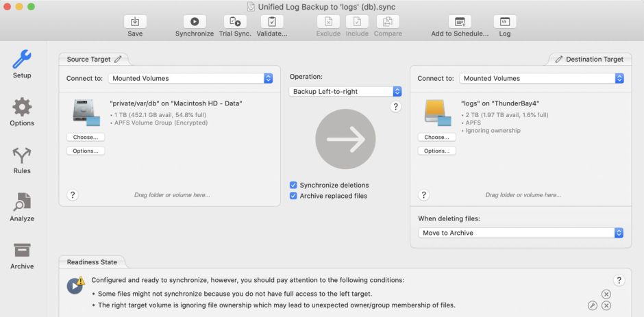Image resolution: width=644 pixels, height=317 pixels.
Task: Click the pencil icon next to Destination Target
Action: [558, 59]
